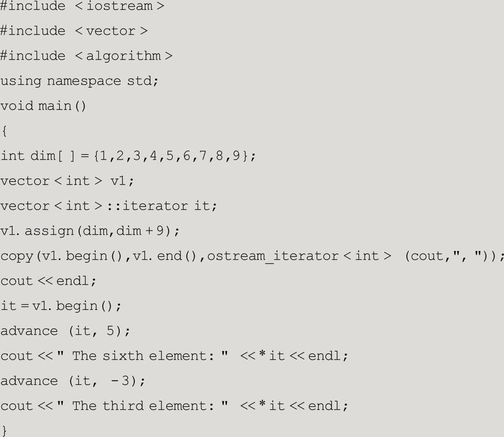Click the v1.assign call line
Viewport: 504px width, 437px height.
90,231
